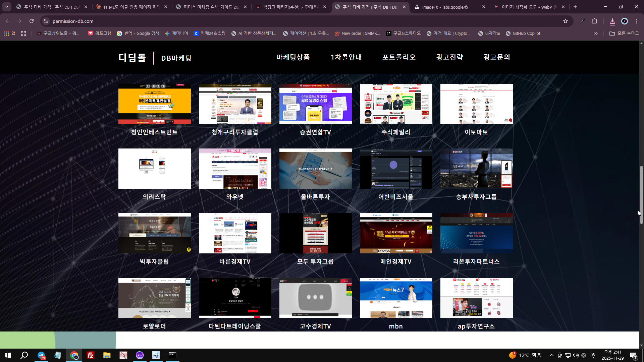This screenshot has height=362, width=644.
Task: Open site information icon beside the URL
Action: click(46, 21)
